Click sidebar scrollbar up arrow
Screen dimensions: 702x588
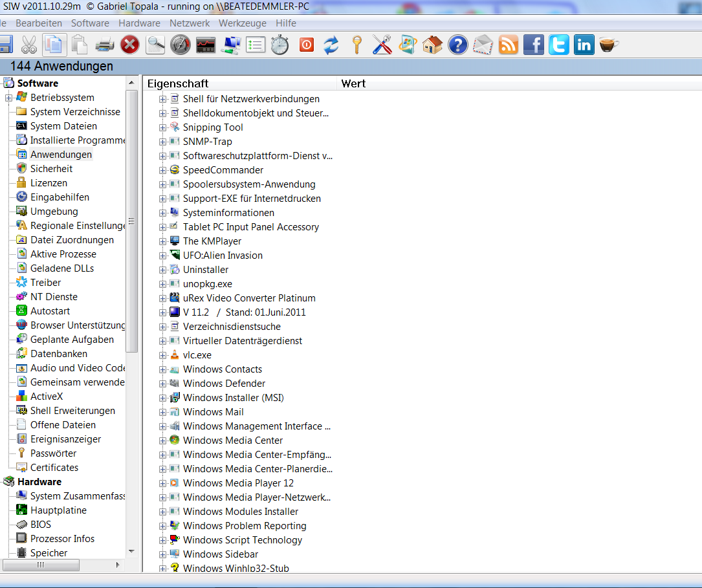pyautogui.click(x=131, y=83)
